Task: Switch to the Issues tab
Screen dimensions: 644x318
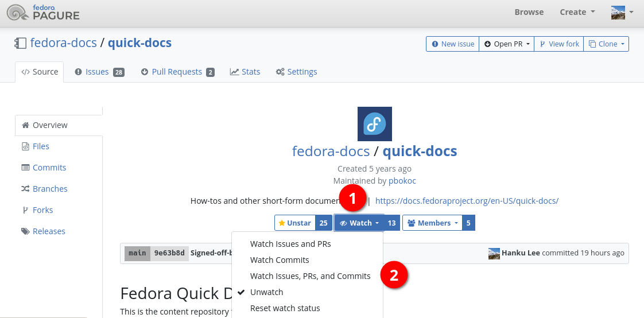Action: pyautogui.click(x=99, y=72)
